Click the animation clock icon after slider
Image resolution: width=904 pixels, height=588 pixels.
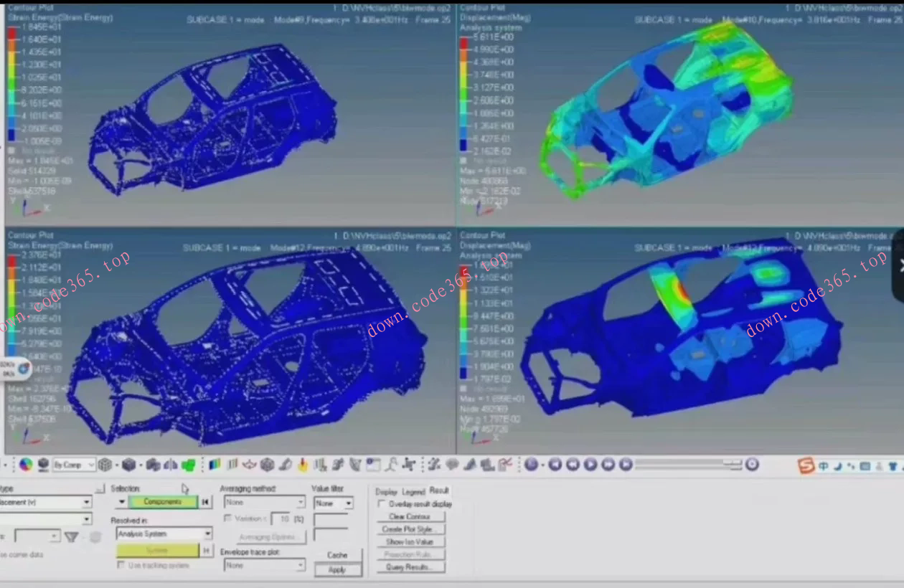point(752,465)
